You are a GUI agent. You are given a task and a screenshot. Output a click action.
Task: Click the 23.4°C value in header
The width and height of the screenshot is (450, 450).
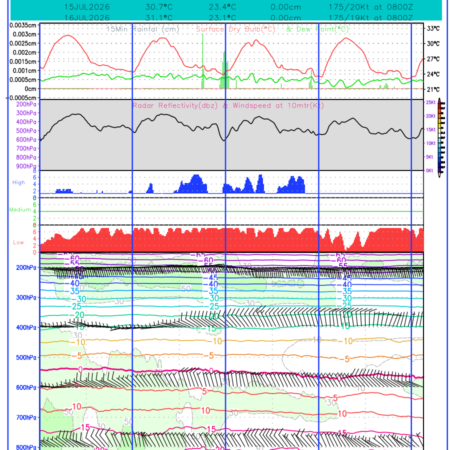(x=222, y=7)
